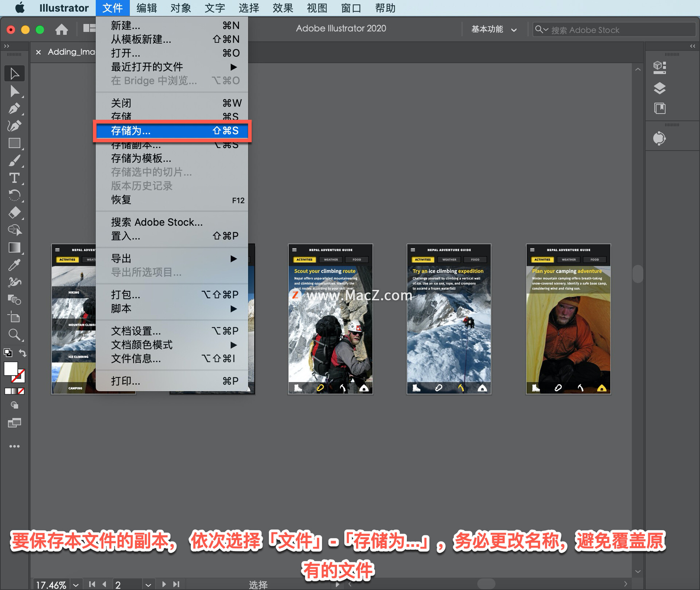Go to next artboard button
The image size is (700, 590).
tap(164, 584)
